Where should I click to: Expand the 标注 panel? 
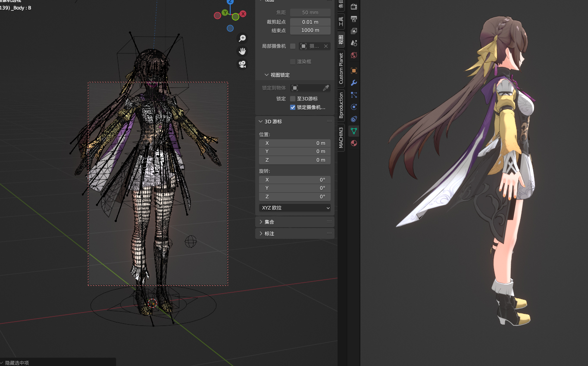click(x=260, y=234)
